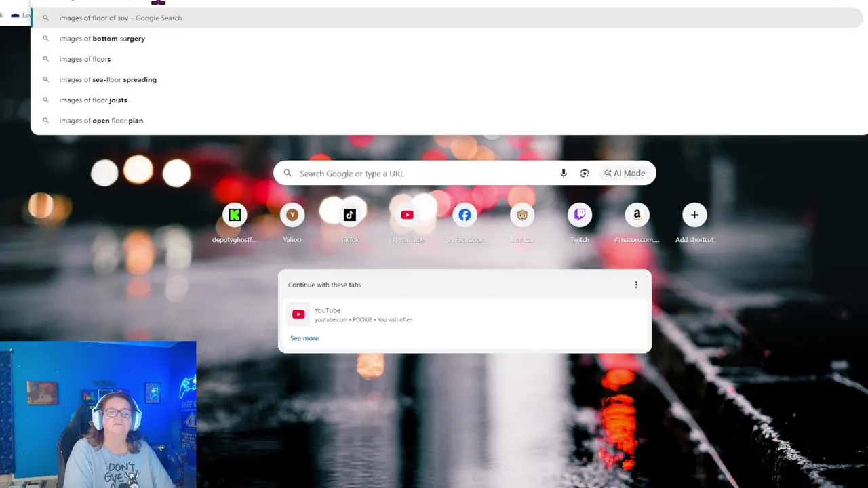
Task: Start voice search with the microphone icon
Action: click(564, 174)
